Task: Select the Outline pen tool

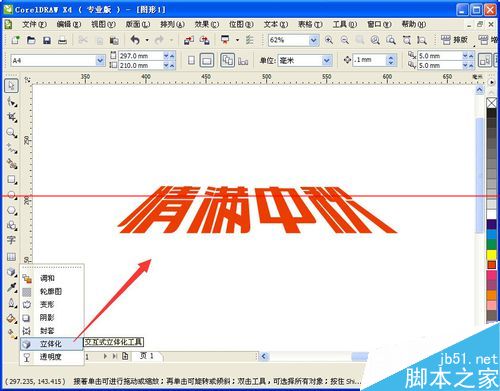Action: (x=12, y=303)
